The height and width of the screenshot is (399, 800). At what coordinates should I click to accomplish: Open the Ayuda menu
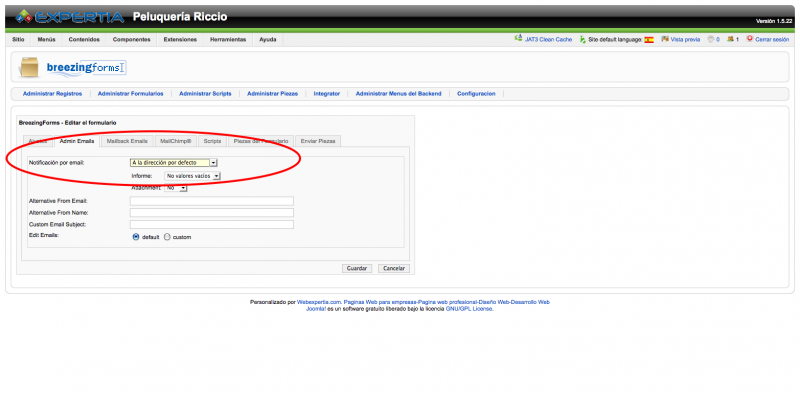coord(268,39)
